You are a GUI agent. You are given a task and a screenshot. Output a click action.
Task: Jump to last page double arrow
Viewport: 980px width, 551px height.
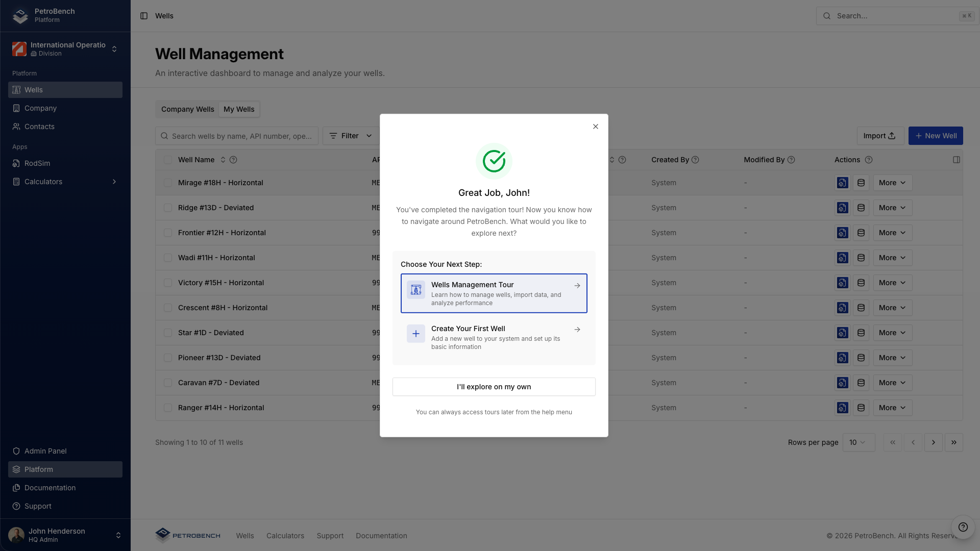click(x=953, y=442)
